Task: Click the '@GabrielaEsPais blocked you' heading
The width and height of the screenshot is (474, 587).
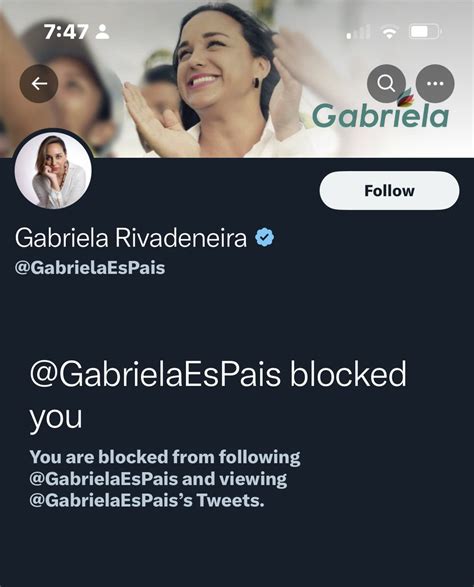Action: coord(218,395)
